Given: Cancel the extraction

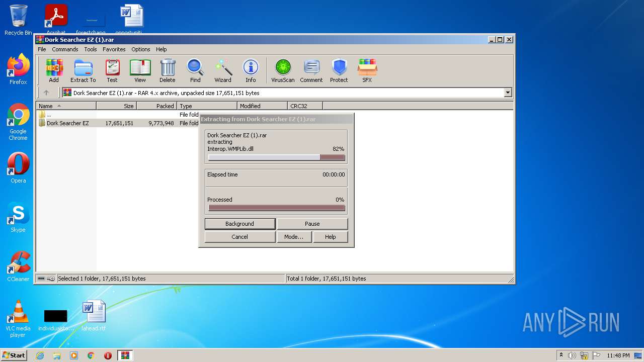Looking at the screenshot, I should tap(240, 237).
